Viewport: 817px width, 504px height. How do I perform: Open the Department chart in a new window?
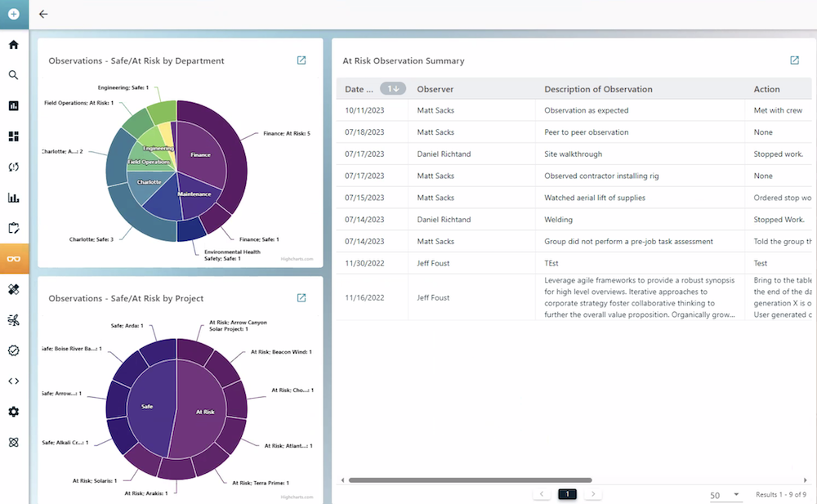(301, 60)
